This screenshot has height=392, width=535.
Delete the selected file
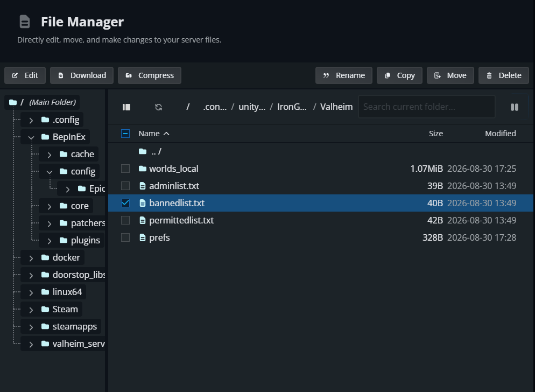[504, 75]
